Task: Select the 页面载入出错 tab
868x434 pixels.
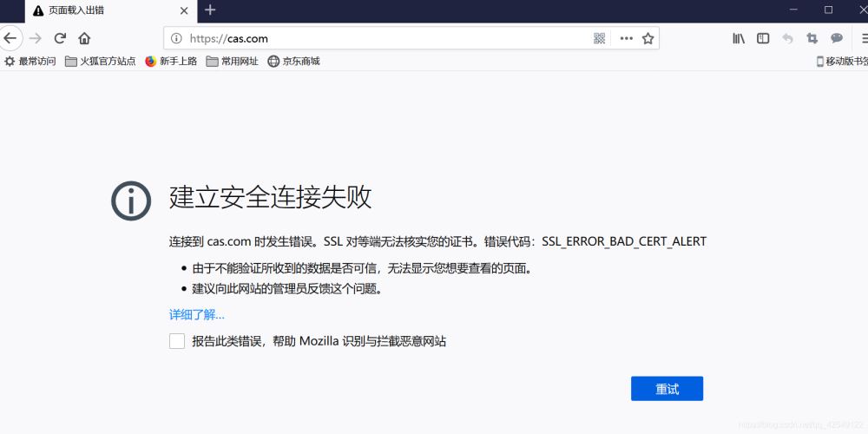Action: click(111, 11)
